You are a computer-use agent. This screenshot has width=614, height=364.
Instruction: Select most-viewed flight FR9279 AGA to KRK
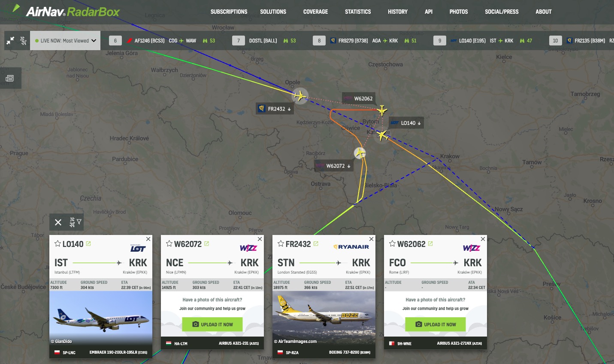[x=364, y=41]
